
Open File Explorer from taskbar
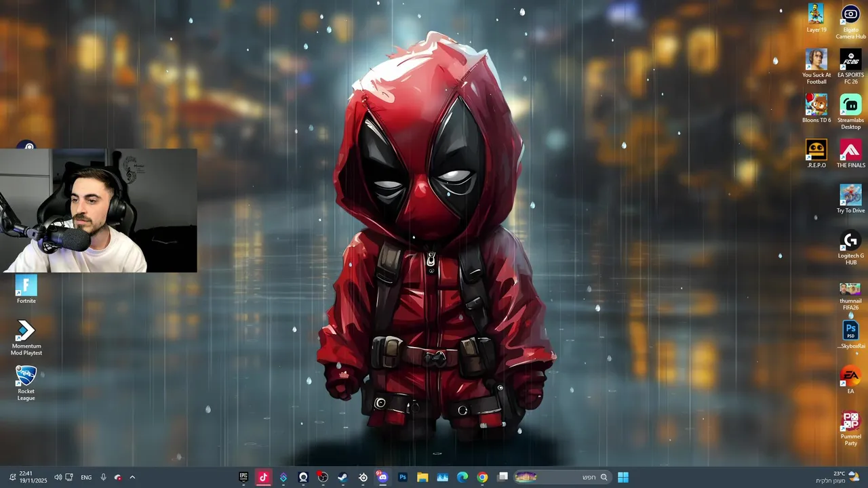click(x=422, y=477)
